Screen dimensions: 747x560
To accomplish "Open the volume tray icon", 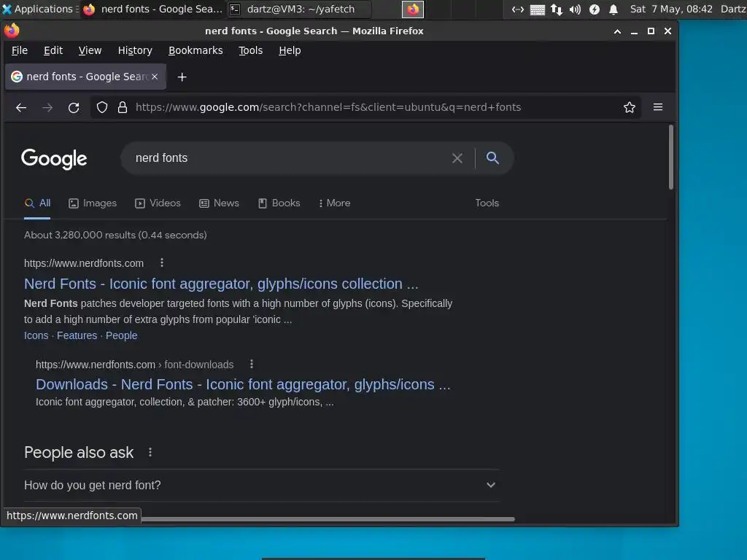I will 575,9.
